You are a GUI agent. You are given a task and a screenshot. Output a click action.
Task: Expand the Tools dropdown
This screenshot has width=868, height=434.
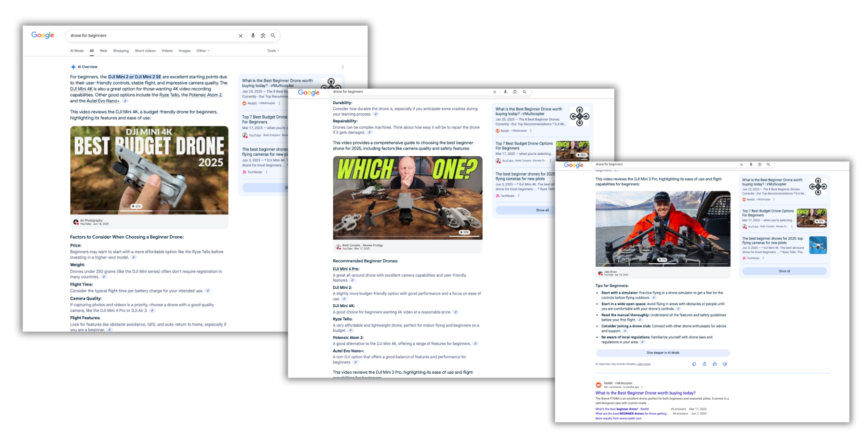(x=273, y=51)
